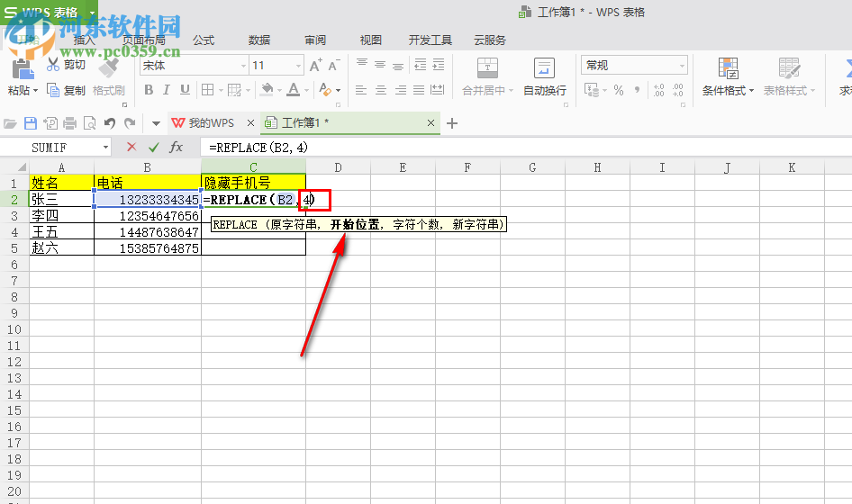Increase decimal places icon
Screen dimensions: 852x504
[x=658, y=90]
